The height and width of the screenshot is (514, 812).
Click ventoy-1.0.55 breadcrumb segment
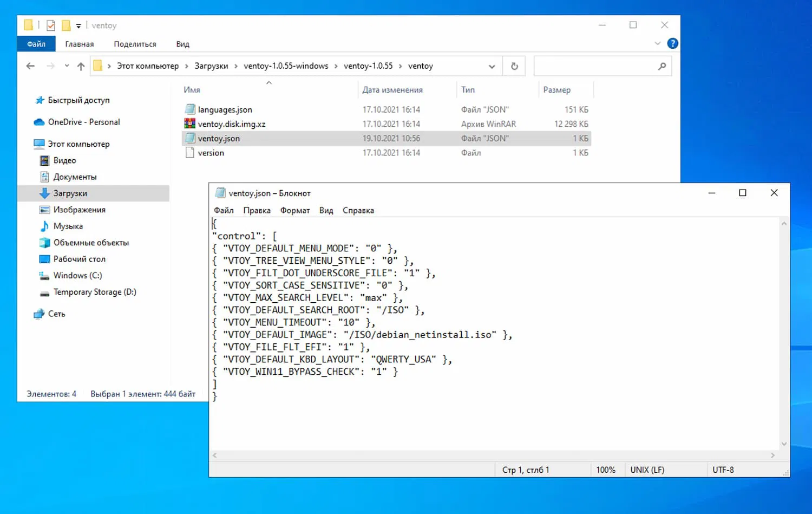(x=368, y=66)
